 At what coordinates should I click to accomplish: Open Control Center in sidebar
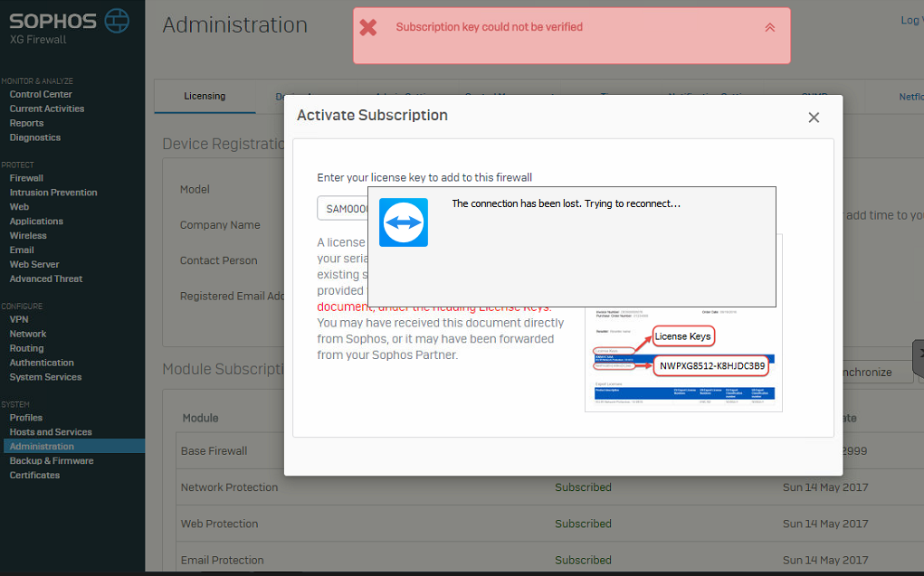(x=41, y=94)
